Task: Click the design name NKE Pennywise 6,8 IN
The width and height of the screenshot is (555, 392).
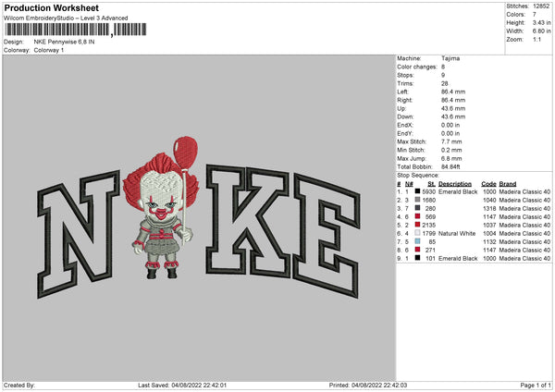Action: click(x=74, y=42)
